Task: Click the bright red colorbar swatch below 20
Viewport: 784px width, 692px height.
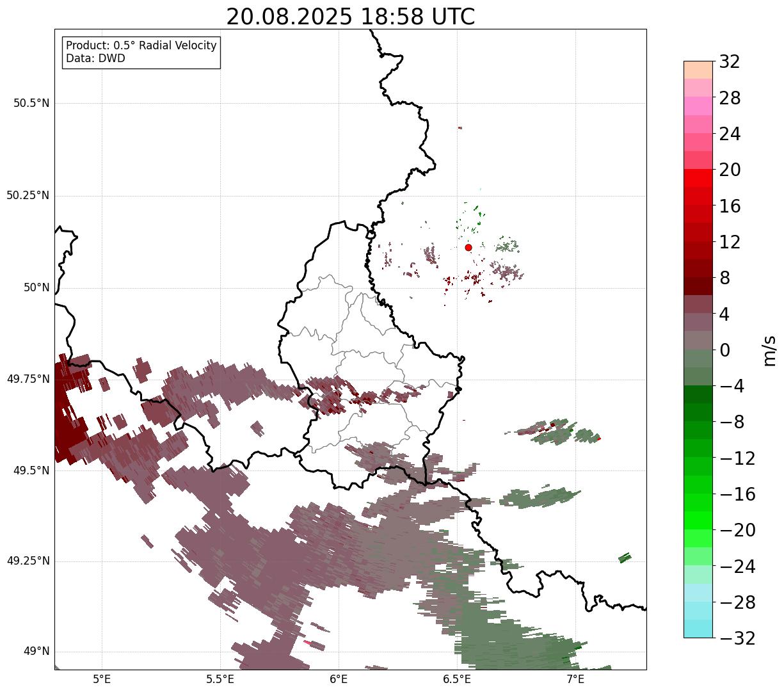Action: tap(698, 178)
